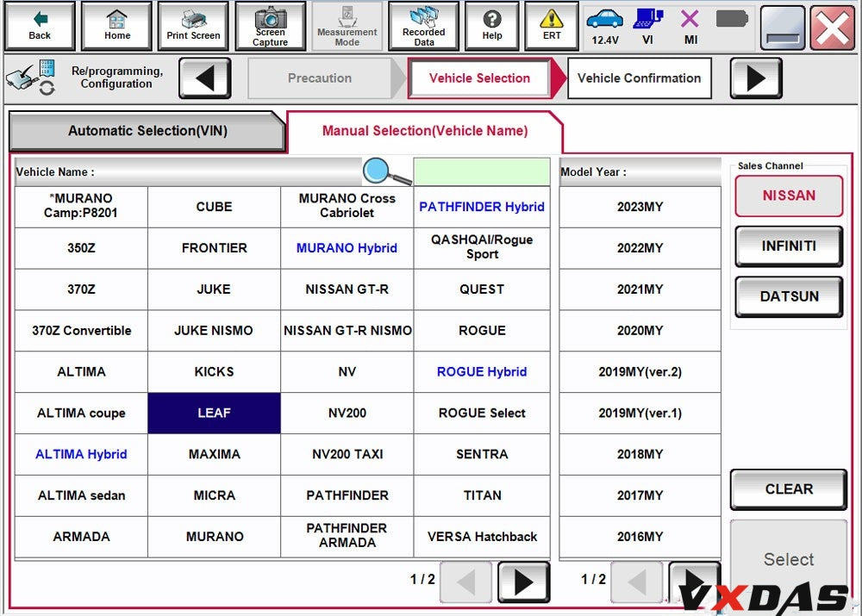The width and height of the screenshot is (862, 616).
Task: Click the minimize window button
Action: pos(783,26)
